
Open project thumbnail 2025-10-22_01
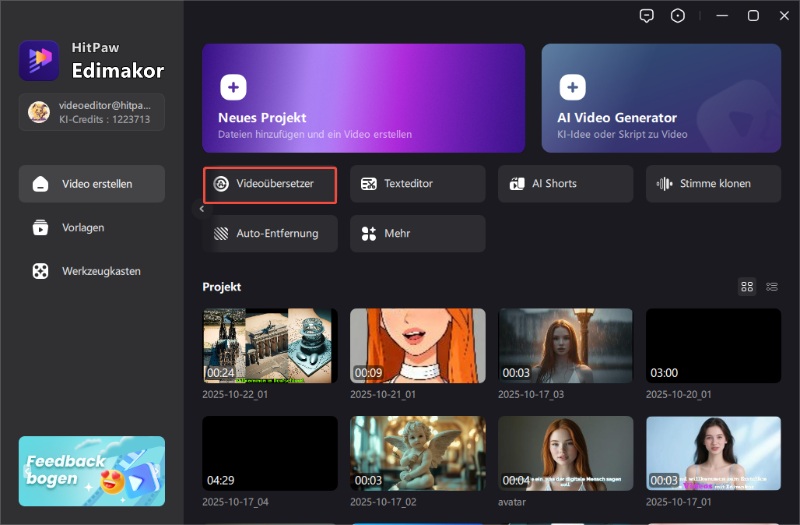pyautogui.click(x=270, y=345)
